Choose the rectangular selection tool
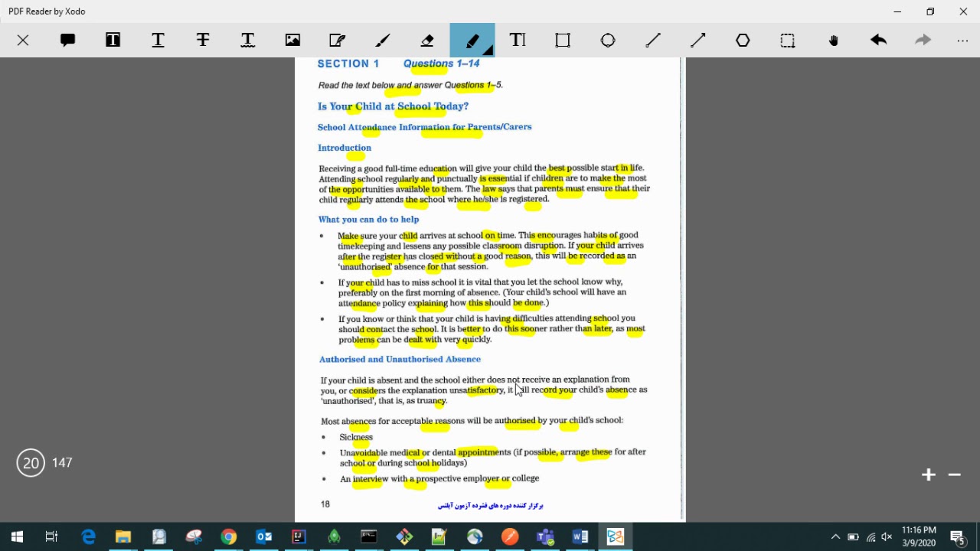 click(x=788, y=41)
